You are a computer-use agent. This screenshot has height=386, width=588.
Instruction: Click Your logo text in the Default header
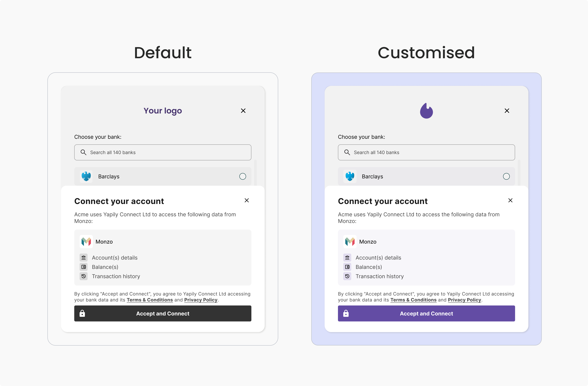point(162,111)
